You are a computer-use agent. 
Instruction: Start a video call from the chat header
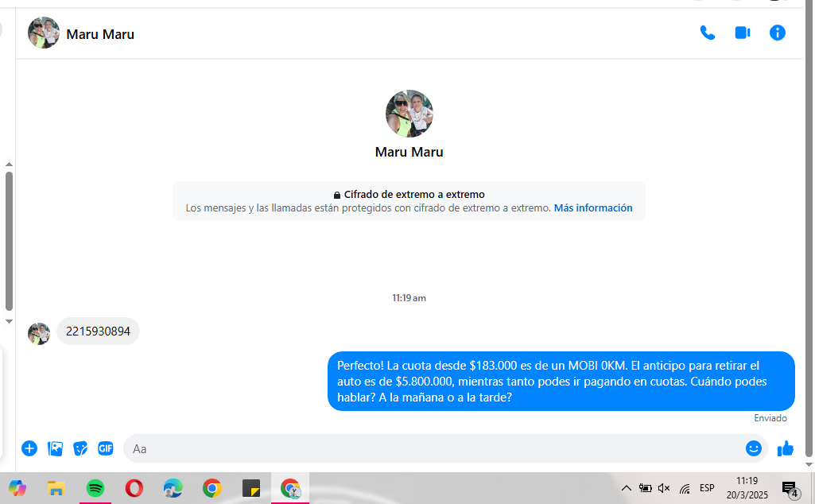point(742,33)
